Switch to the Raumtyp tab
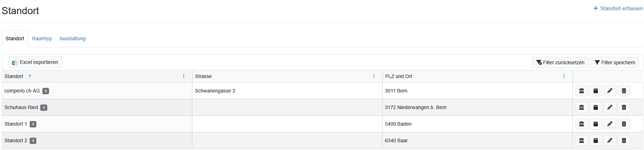Image resolution: width=644 pixels, height=150 pixels. pyautogui.click(x=42, y=38)
